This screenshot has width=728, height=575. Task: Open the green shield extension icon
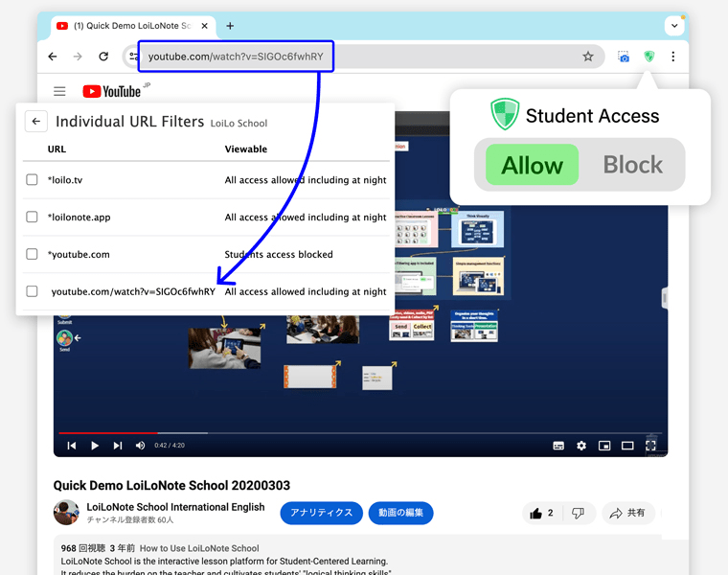[649, 57]
